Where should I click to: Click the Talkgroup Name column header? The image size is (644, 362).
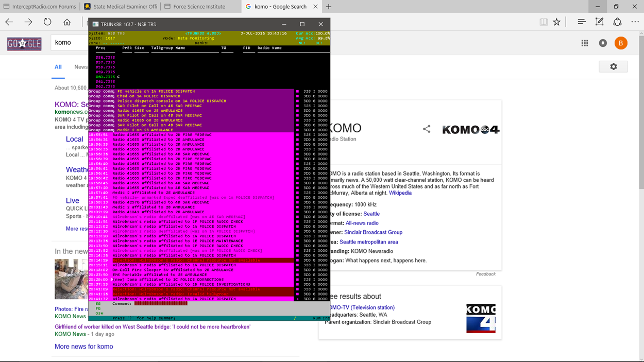[x=168, y=48]
